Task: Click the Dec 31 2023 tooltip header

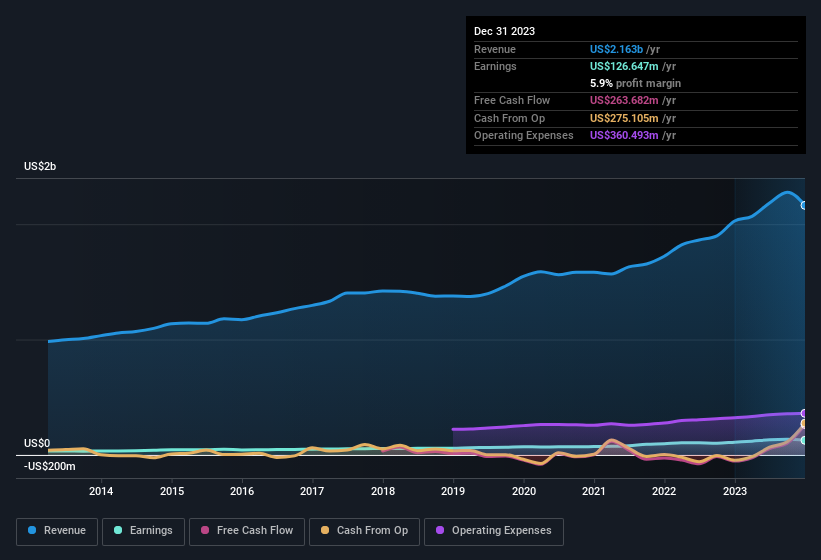Action: (505, 31)
